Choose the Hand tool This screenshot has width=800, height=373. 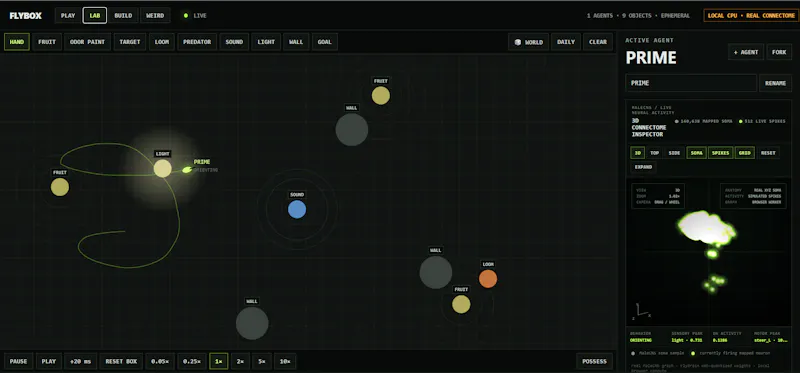coord(17,42)
